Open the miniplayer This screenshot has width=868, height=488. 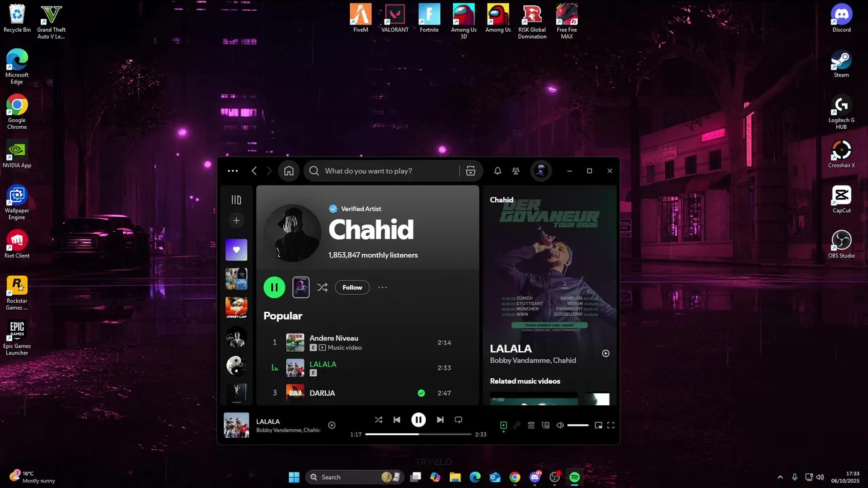click(598, 425)
